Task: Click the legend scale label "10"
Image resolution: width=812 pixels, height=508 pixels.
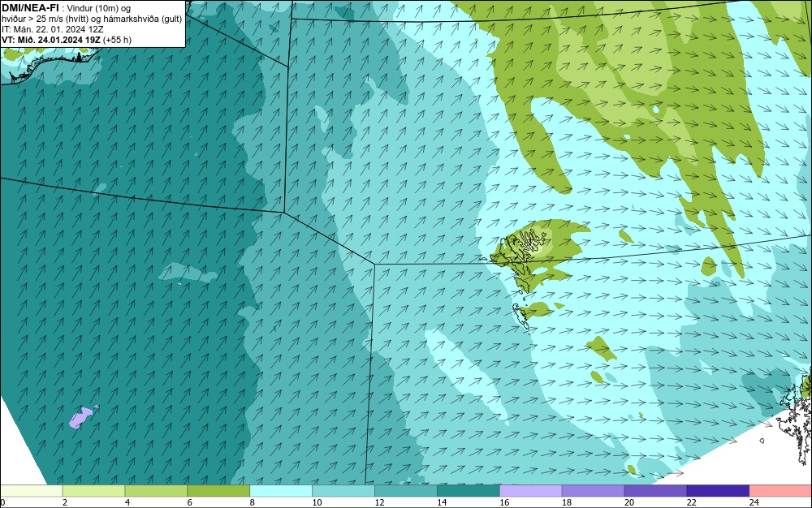Action: coord(317,502)
